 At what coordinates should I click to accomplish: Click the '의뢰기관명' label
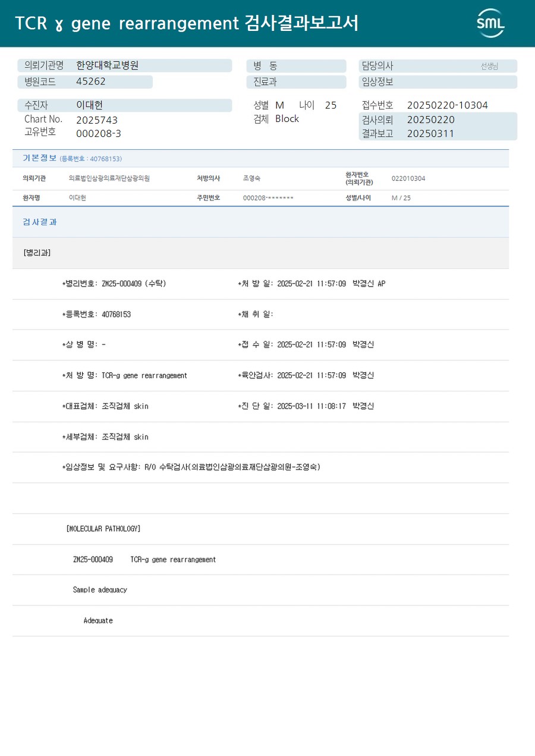coord(44,65)
